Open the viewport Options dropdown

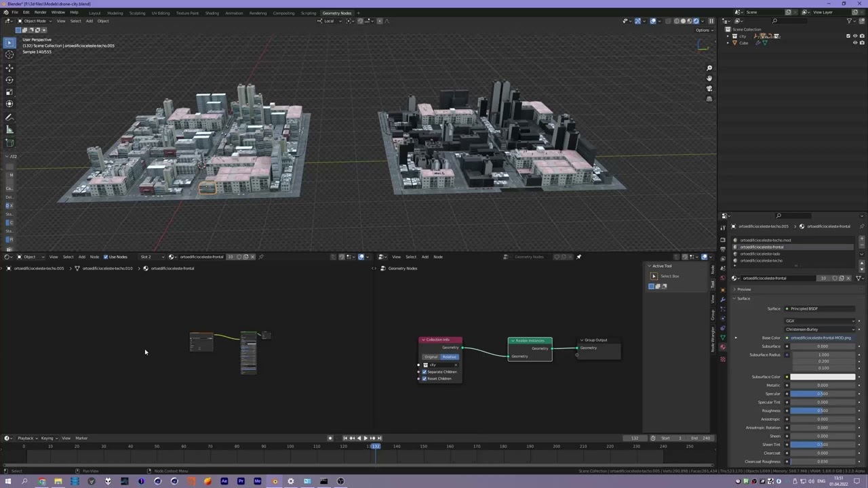coord(703,30)
